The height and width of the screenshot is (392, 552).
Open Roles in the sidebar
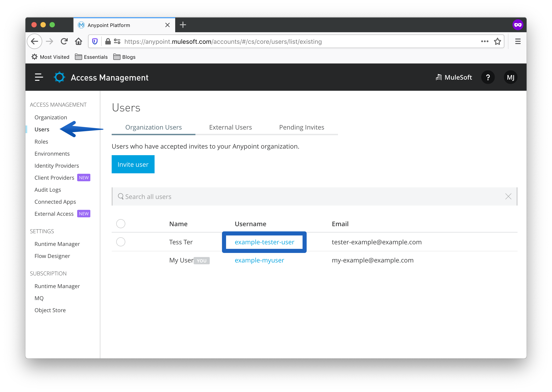click(x=41, y=142)
